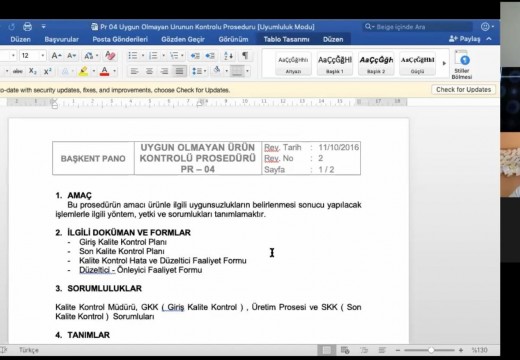Increase paragraph indent
This screenshot has height=360, width=520.
tap(210, 56)
